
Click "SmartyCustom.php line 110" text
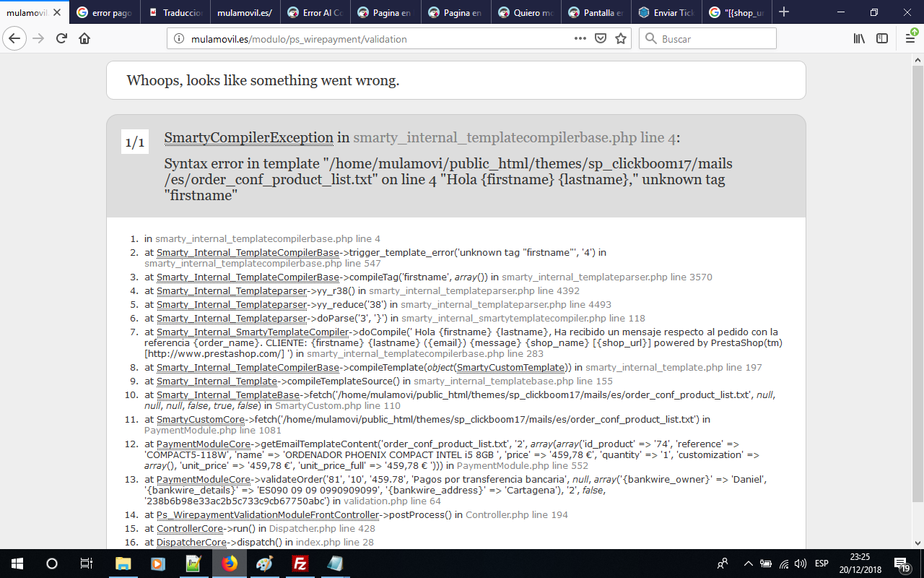(x=338, y=406)
